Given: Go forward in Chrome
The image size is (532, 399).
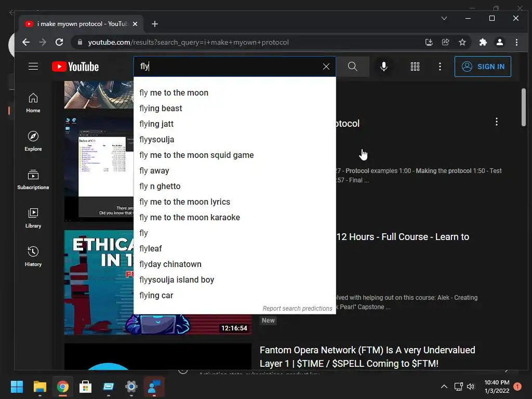Looking at the screenshot, I should [43, 42].
